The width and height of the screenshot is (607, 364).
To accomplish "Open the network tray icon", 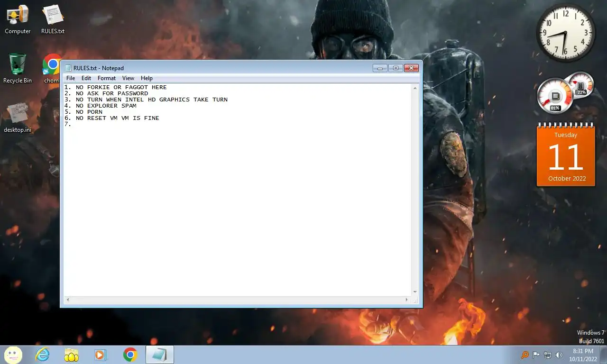I will 548,355.
